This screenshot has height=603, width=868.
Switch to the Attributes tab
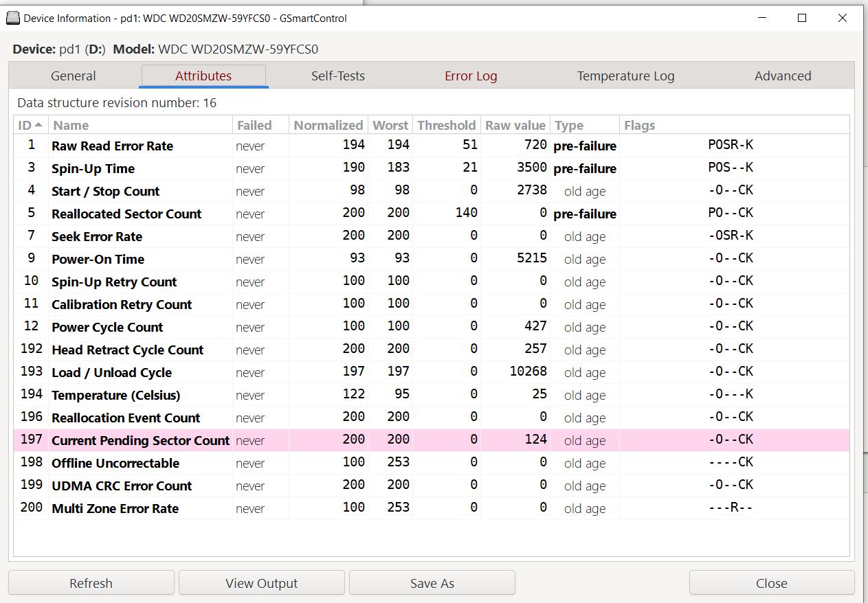click(x=203, y=76)
